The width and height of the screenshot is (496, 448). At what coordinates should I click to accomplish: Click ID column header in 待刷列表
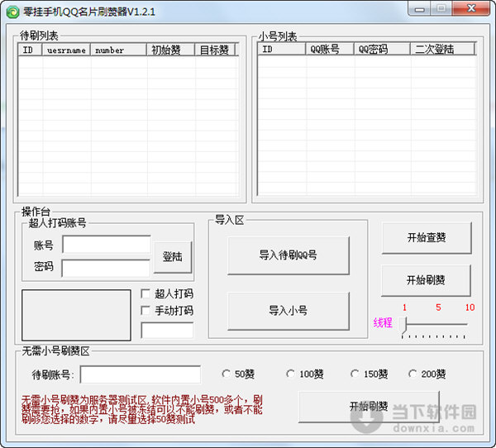(30, 50)
